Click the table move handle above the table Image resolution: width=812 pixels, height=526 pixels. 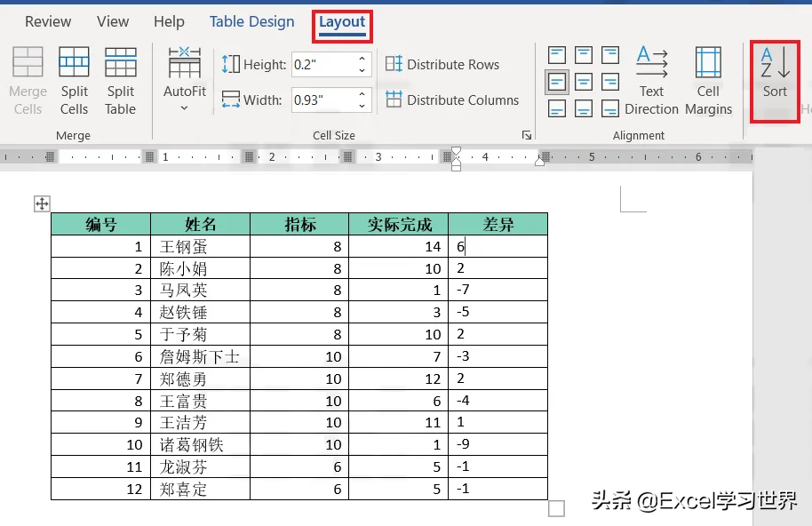point(41,204)
